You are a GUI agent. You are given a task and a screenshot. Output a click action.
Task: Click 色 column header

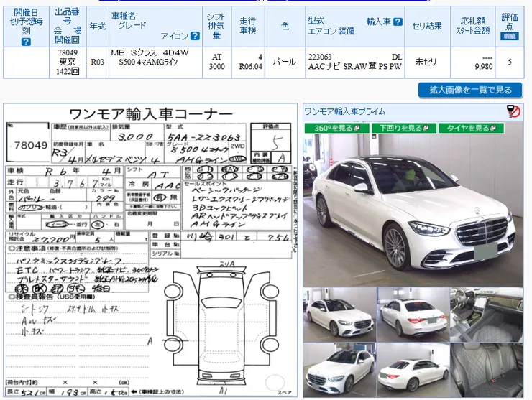click(x=285, y=26)
